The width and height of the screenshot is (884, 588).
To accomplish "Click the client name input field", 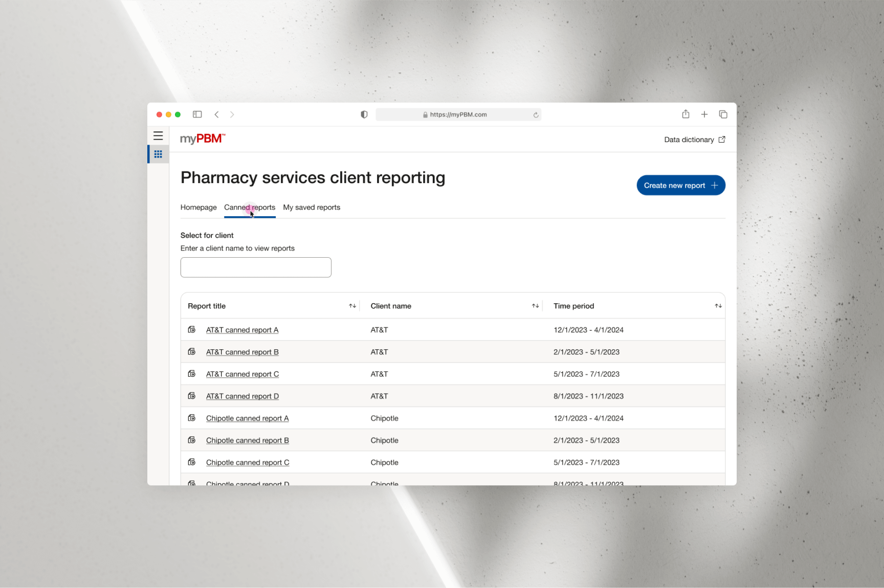I will [256, 267].
